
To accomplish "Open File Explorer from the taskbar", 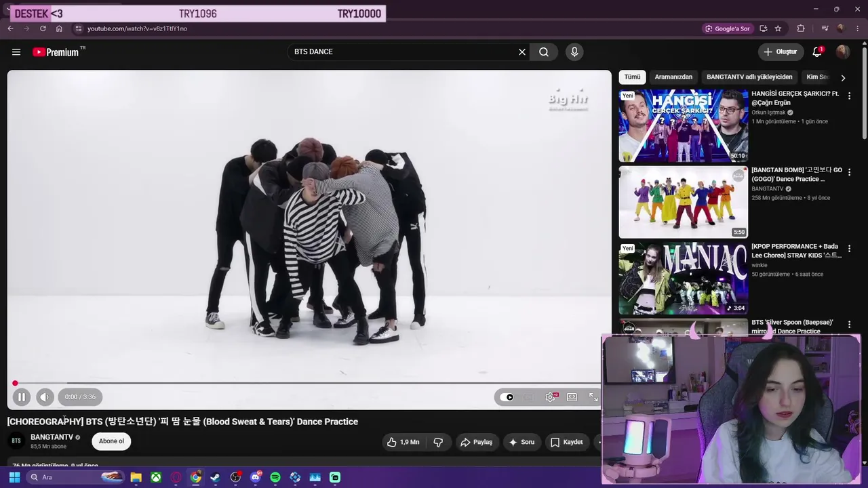I will (136, 477).
